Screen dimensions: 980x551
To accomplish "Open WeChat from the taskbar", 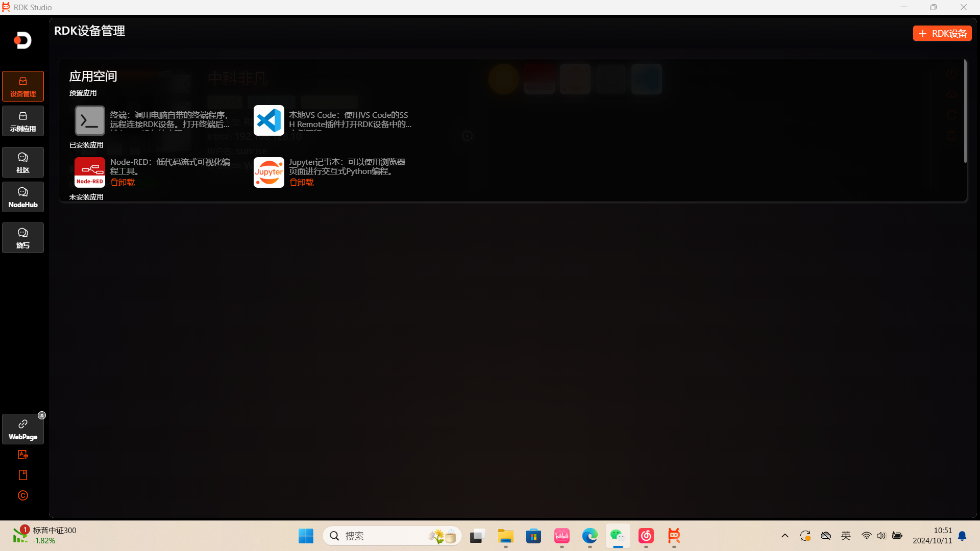I will 618,536.
